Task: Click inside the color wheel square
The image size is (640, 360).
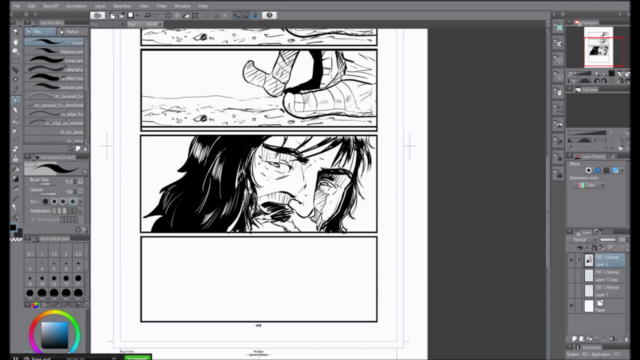Action: (x=54, y=335)
